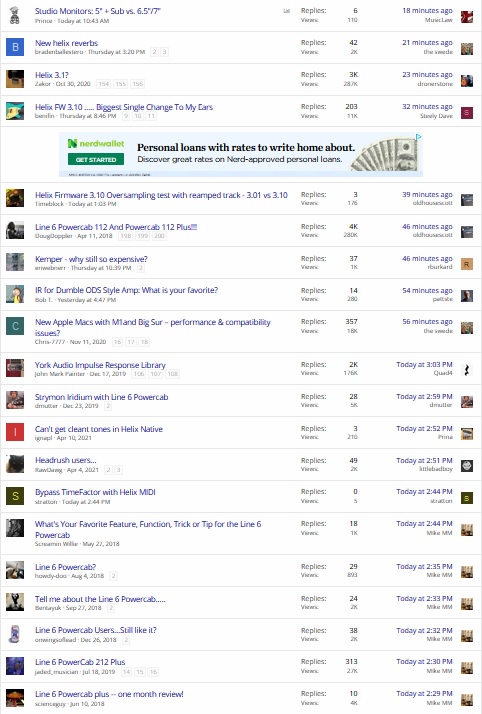Open the NerdWallet personal loans banner ad

pyautogui.click(x=241, y=154)
